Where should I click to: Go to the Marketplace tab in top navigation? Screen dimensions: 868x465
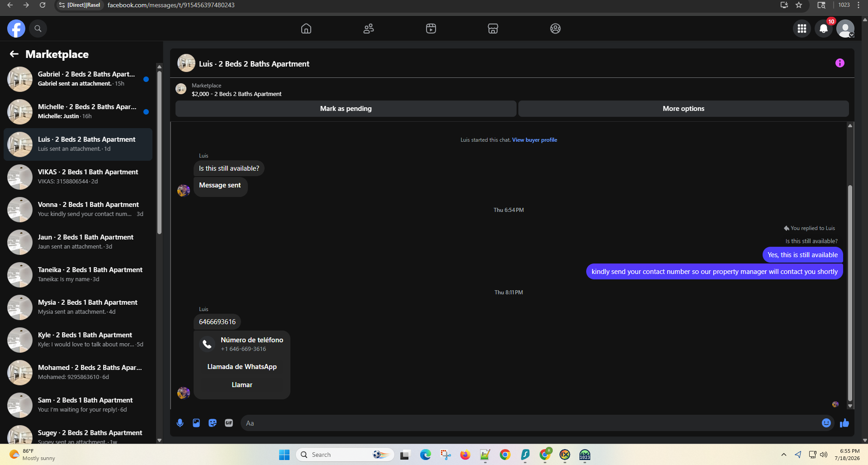coord(493,29)
